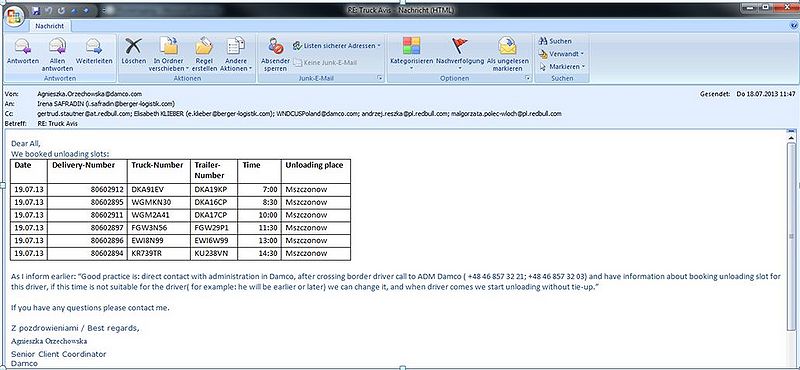Switch to the Nachricht ribbon tab
This screenshot has height=370, width=800.
[49, 26]
